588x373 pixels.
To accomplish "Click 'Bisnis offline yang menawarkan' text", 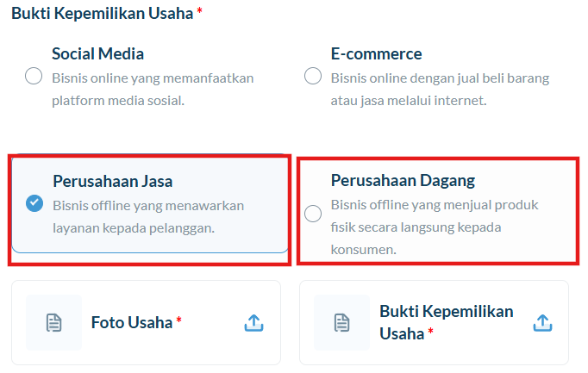I will (148, 206).
